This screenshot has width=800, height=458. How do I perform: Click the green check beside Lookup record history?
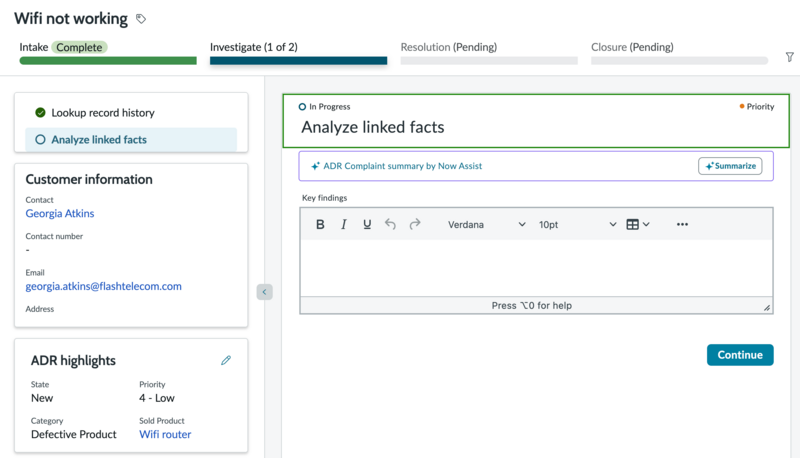pyautogui.click(x=40, y=113)
